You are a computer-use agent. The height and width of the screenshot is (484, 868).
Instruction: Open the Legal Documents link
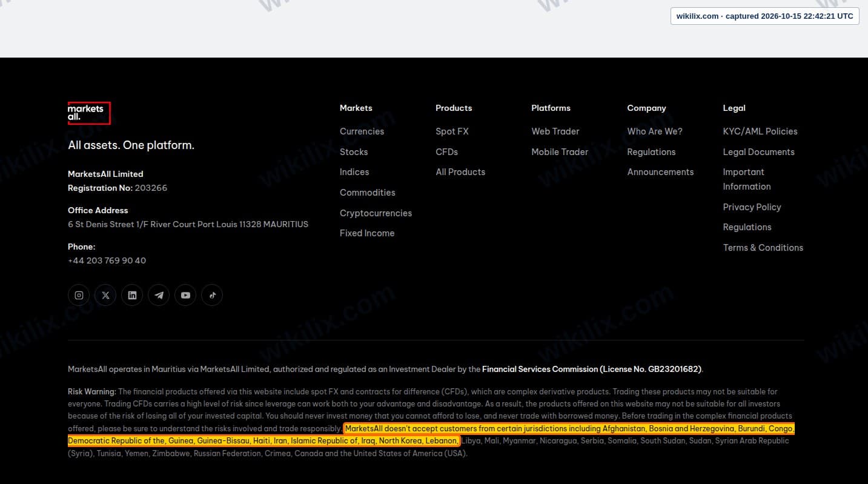point(758,152)
